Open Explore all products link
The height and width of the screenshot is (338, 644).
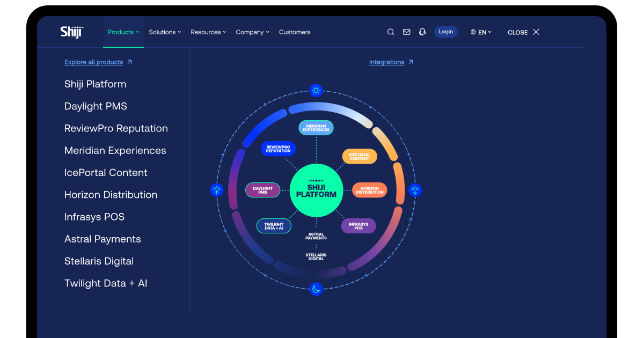click(94, 62)
